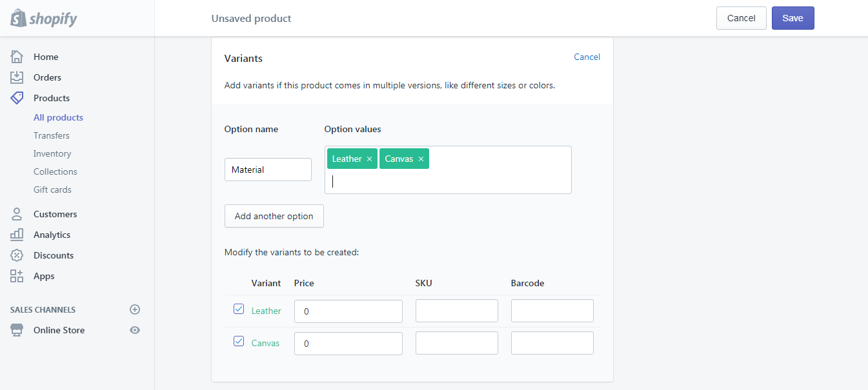This screenshot has height=390, width=868.
Task: Click Add another option button
Action: (274, 216)
